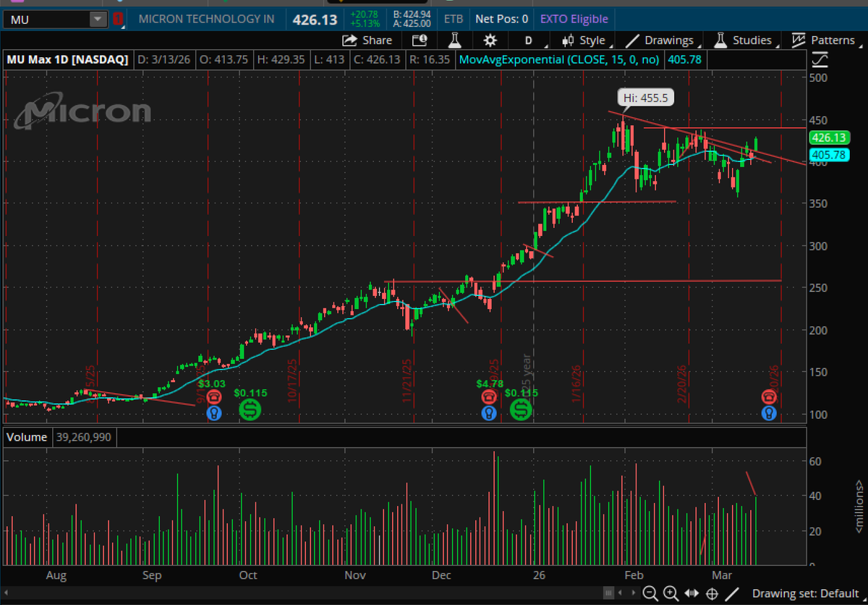Open the flask icon left of the gear

click(454, 41)
